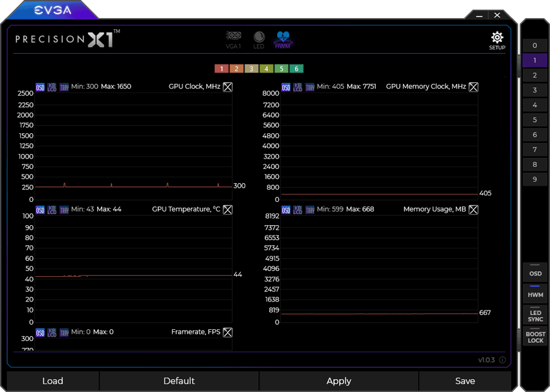
Task: Toggle Tray icon for Memory Usage graph
Action: tap(310, 210)
